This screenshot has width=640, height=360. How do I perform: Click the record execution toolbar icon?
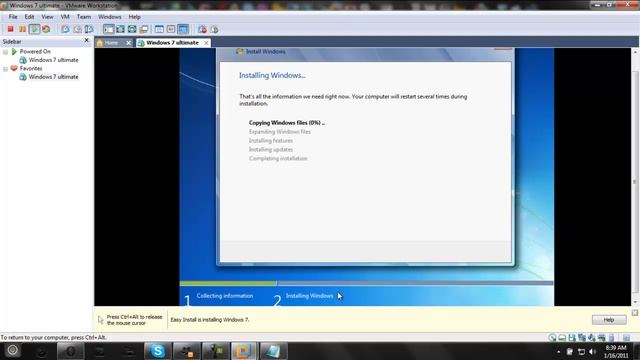(202, 29)
